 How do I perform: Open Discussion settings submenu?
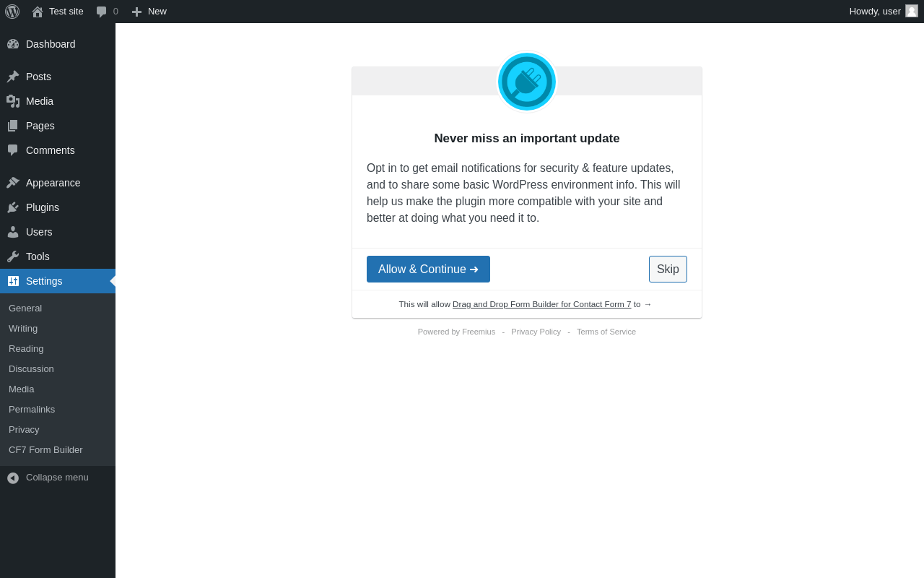point(31,369)
